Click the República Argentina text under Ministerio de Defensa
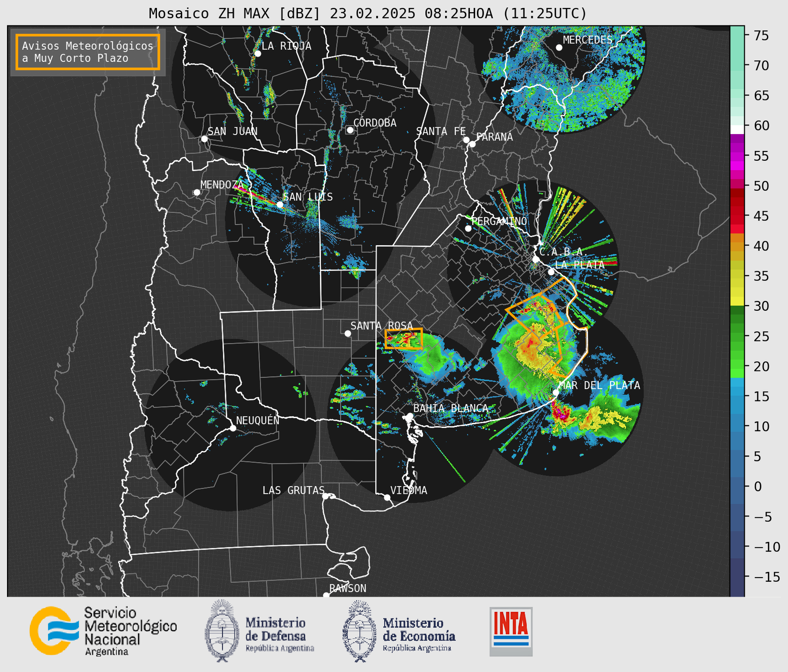Screen dimensions: 788x672 click(x=280, y=648)
